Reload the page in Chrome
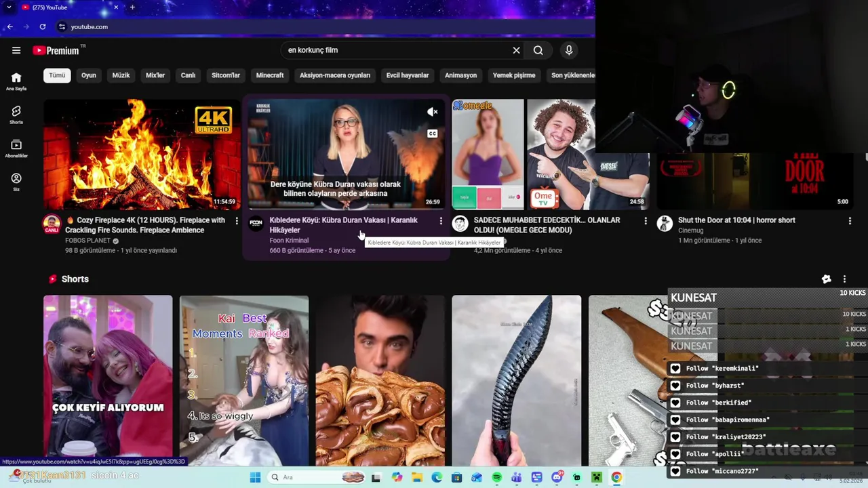 point(42,26)
